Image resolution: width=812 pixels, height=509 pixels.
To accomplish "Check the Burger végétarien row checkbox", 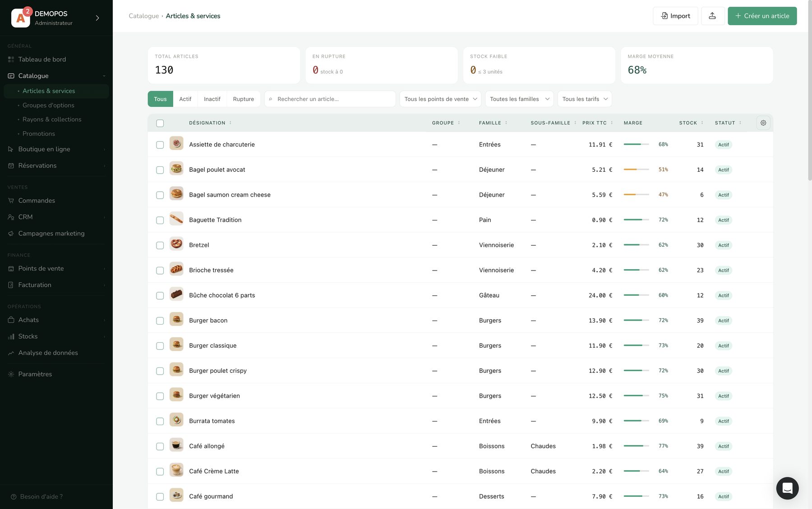I will tap(160, 396).
